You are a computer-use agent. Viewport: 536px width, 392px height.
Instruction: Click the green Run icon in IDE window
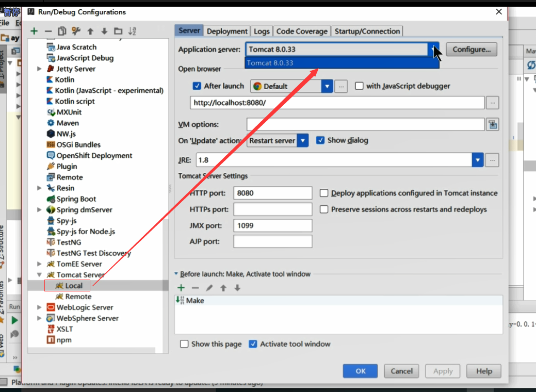tap(14, 320)
